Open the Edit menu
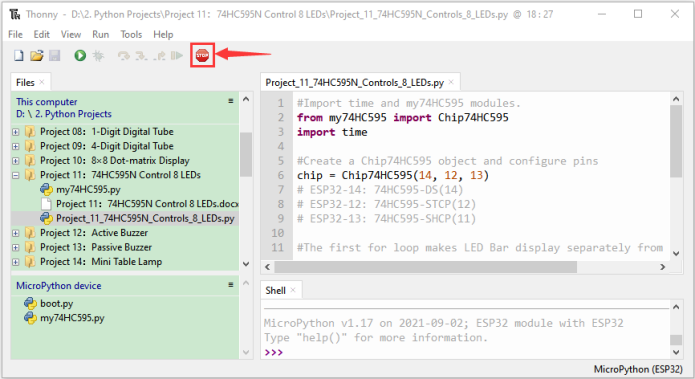Viewport: 695px width, 379px height. (x=42, y=34)
